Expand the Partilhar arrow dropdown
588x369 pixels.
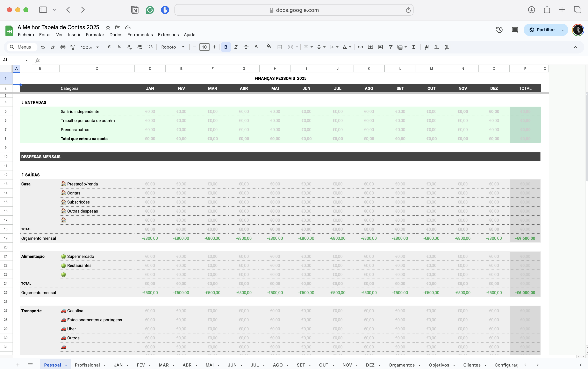pyautogui.click(x=563, y=30)
